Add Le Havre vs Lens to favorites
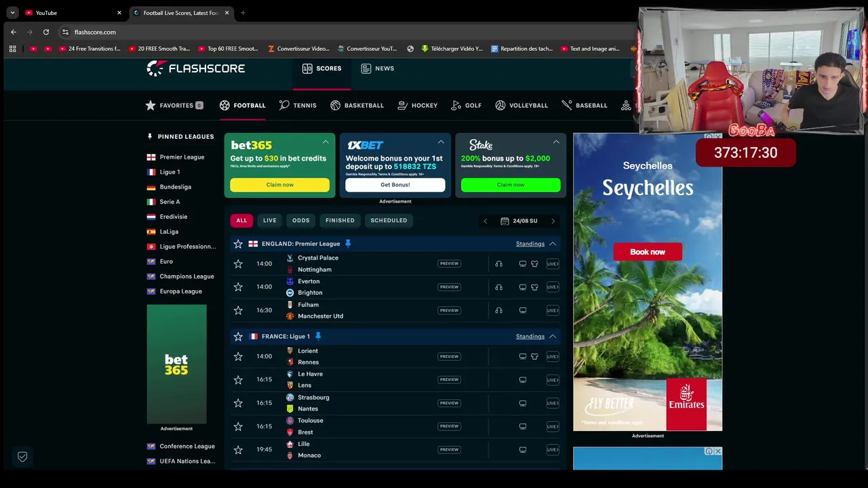 [238, 380]
